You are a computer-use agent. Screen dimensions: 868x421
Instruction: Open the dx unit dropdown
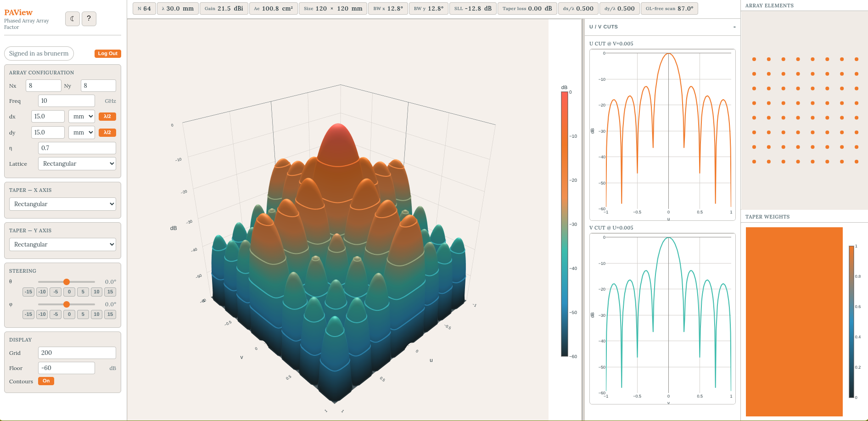coord(82,117)
